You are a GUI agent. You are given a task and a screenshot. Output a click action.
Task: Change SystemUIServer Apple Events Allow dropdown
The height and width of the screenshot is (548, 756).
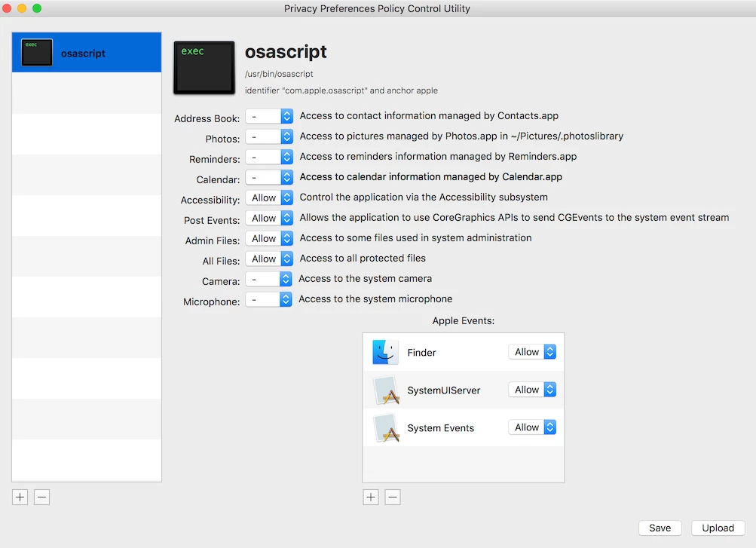click(x=532, y=390)
